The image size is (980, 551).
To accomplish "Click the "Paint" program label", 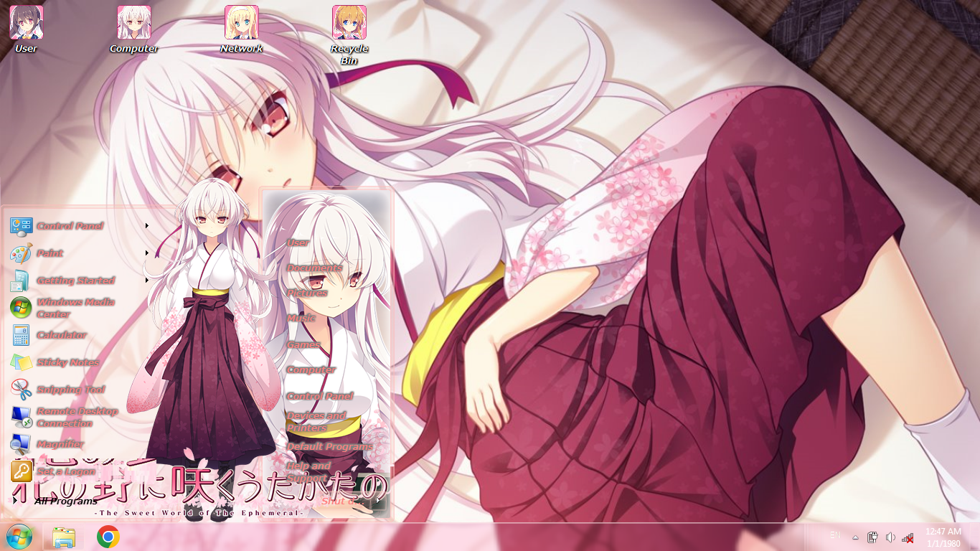I will [50, 253].
